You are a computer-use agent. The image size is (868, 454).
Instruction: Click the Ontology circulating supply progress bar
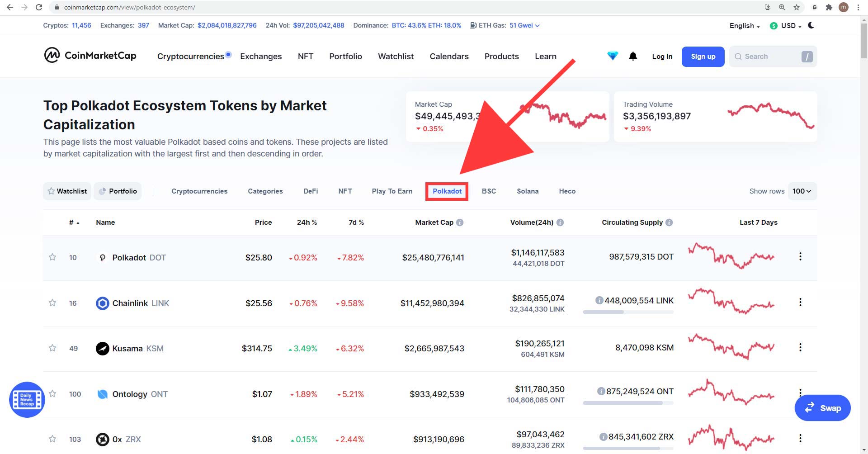click(x=628, y=403)
